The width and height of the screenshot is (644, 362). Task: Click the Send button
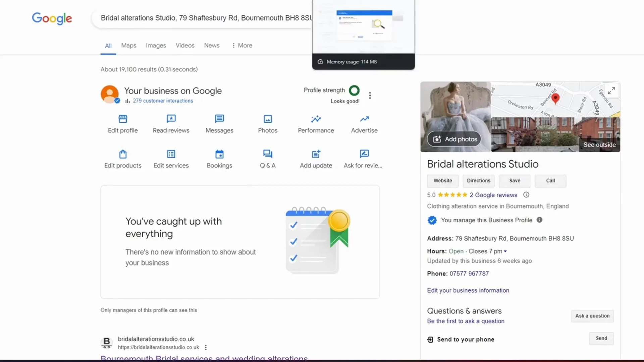point(601,338)
